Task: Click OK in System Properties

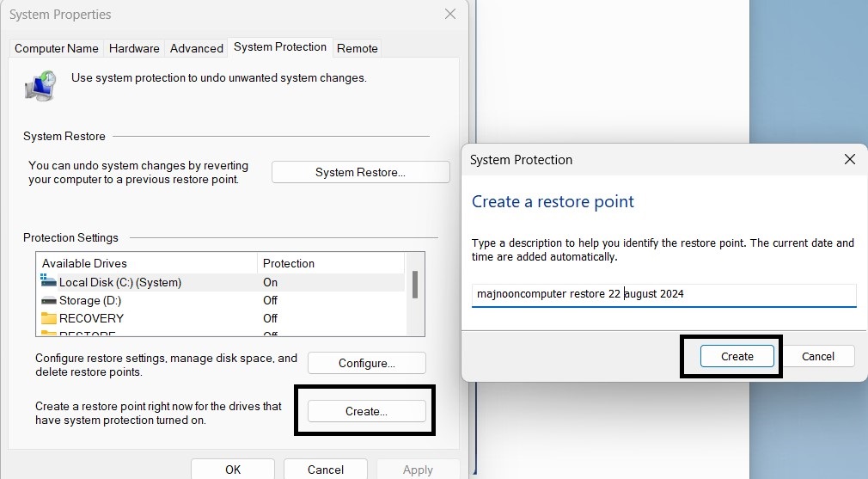Action: coord(233,469)
